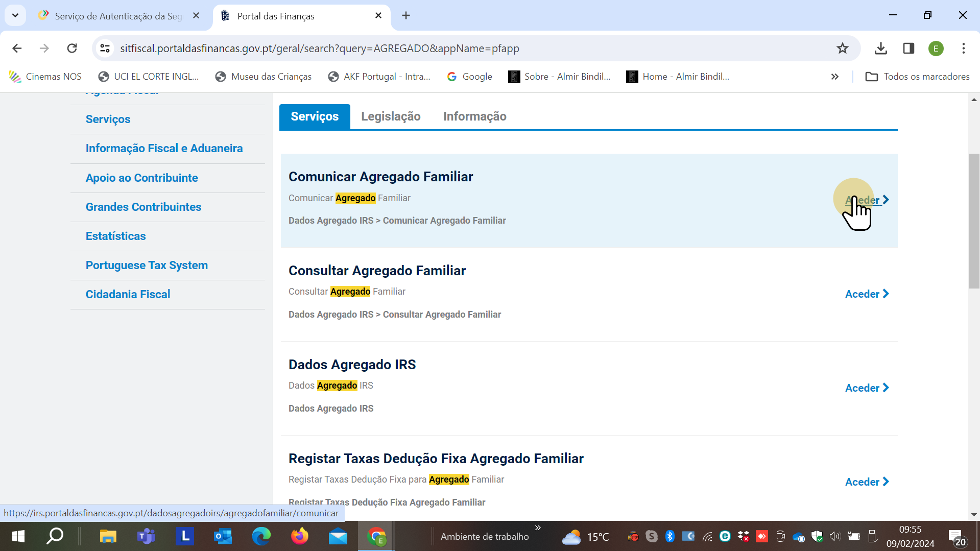Screen dimensions: 980x551
Task: Click Aceder for Consultar Agregado Familiar
Action: (x=867, y=294)
